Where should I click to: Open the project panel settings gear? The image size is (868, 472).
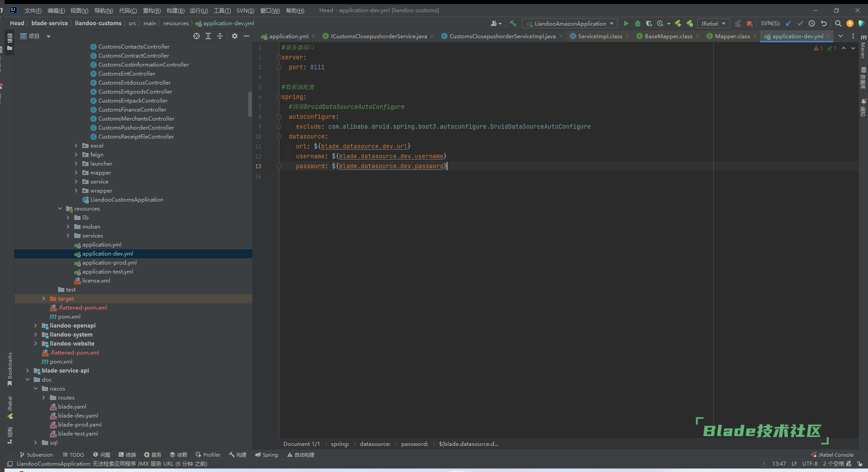(x=235, y=36)
